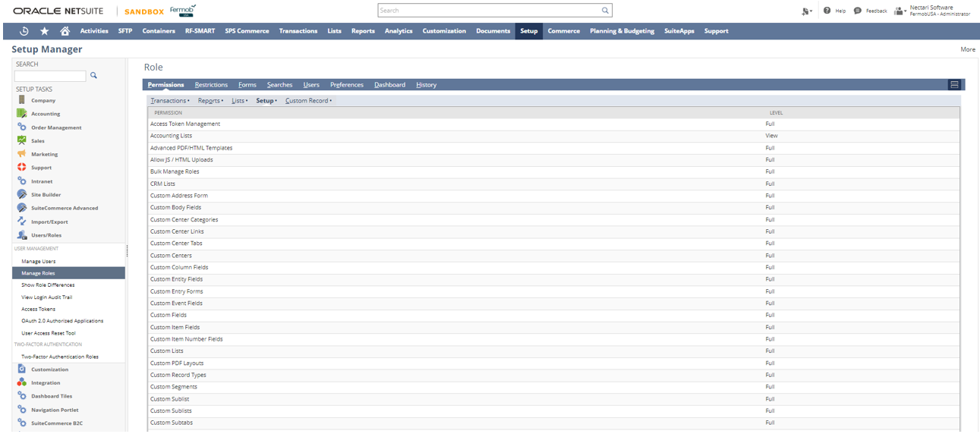Click the subtab layout toggle icon

[x=954, y=85]
